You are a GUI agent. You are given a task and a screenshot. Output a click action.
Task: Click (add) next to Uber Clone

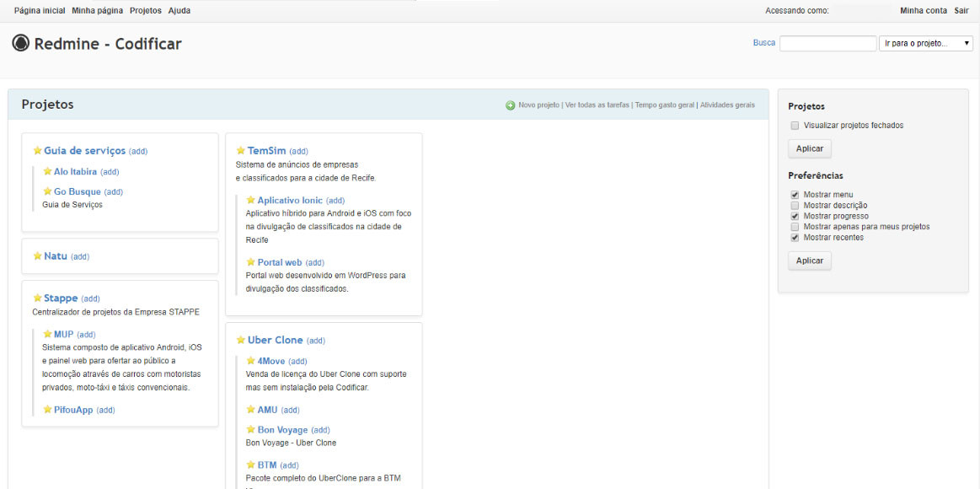pyautogui.click(x=316, y=341)
